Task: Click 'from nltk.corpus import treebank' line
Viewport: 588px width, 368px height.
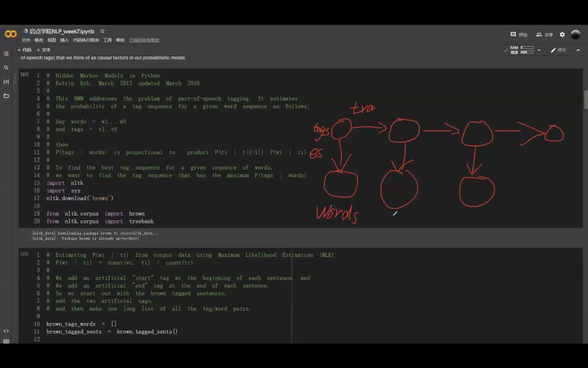Action: pos(100,222)
